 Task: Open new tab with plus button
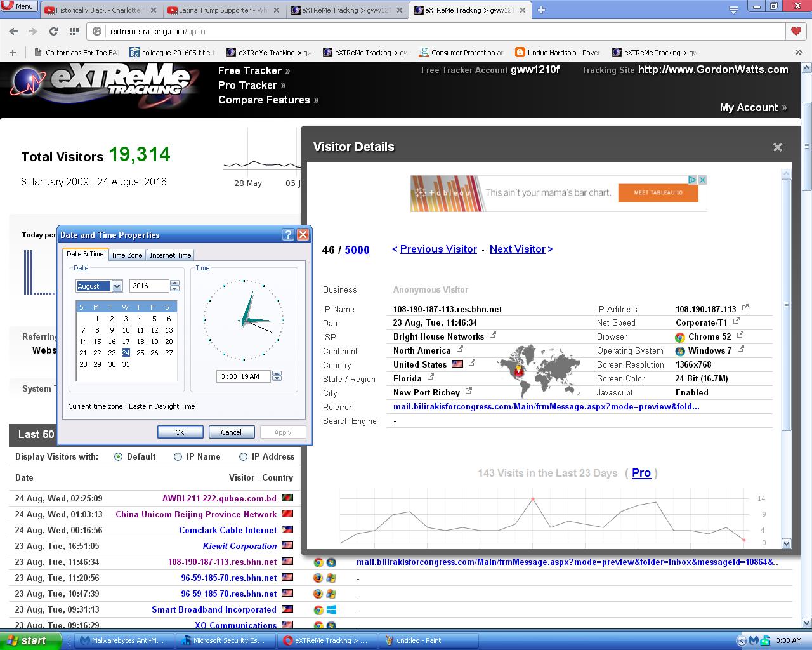(x=541, y=10)
